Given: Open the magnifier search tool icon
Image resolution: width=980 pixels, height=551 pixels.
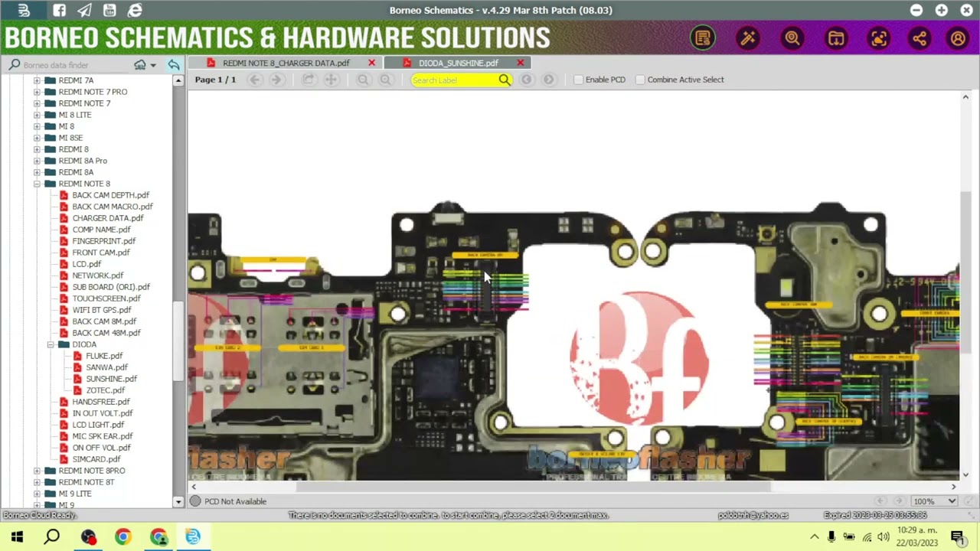Looking at the screenshot, I should coord(792,38).
